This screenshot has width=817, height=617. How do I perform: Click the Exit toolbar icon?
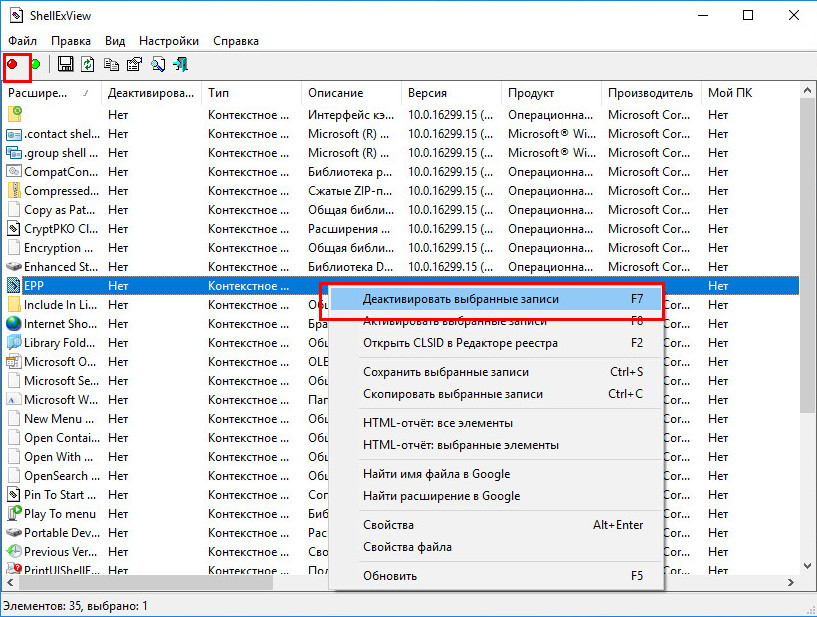pyautogui.click(x=181, y=64)
